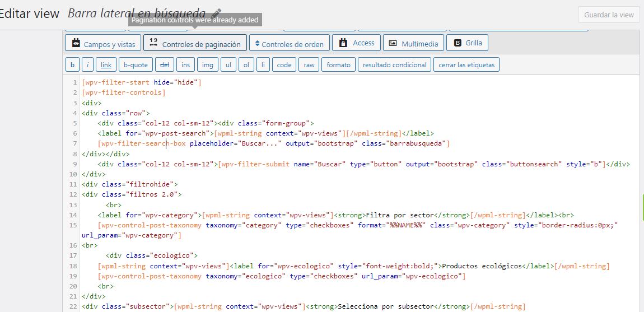
Task: Insert a resultado condicional block
Action: (x=394, y=65)
